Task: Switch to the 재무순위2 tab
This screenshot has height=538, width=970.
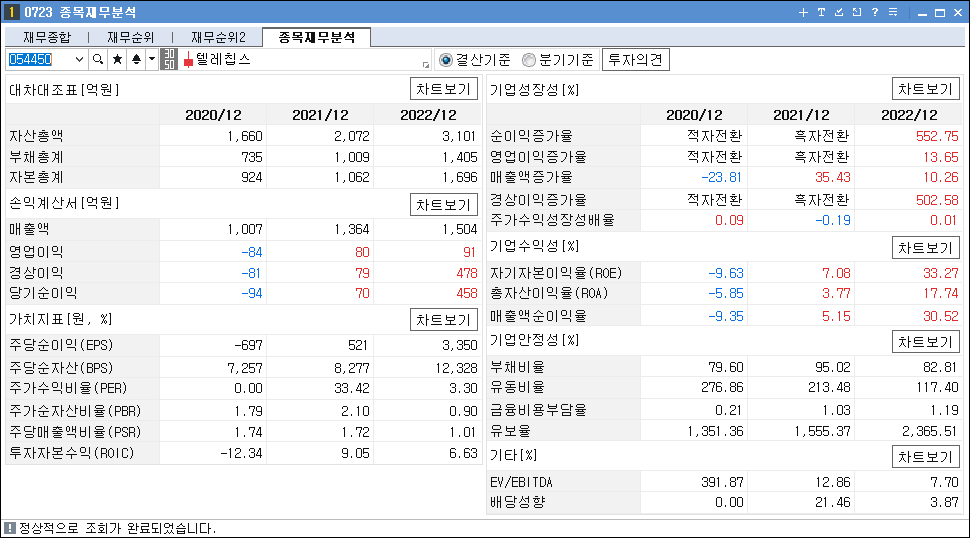Action: click(218, 37)
